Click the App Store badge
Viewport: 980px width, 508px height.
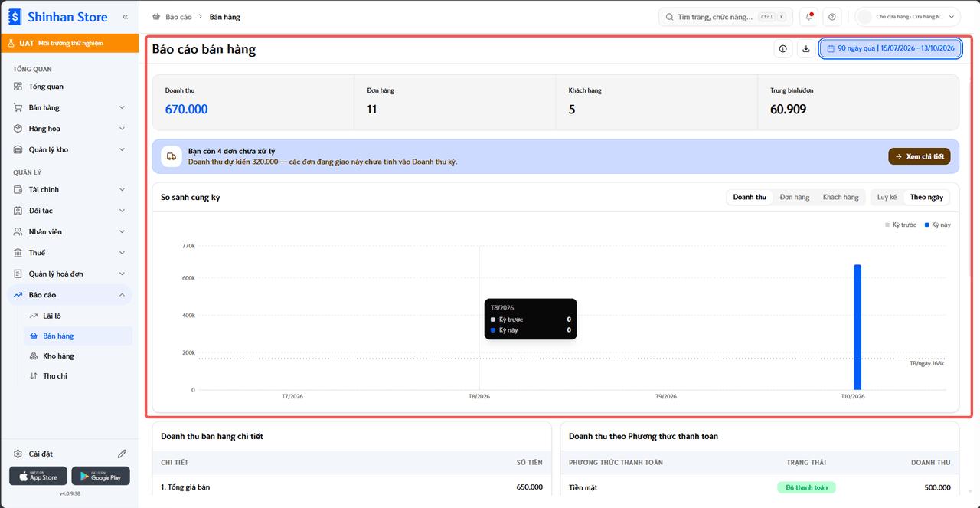click(38, 476)
